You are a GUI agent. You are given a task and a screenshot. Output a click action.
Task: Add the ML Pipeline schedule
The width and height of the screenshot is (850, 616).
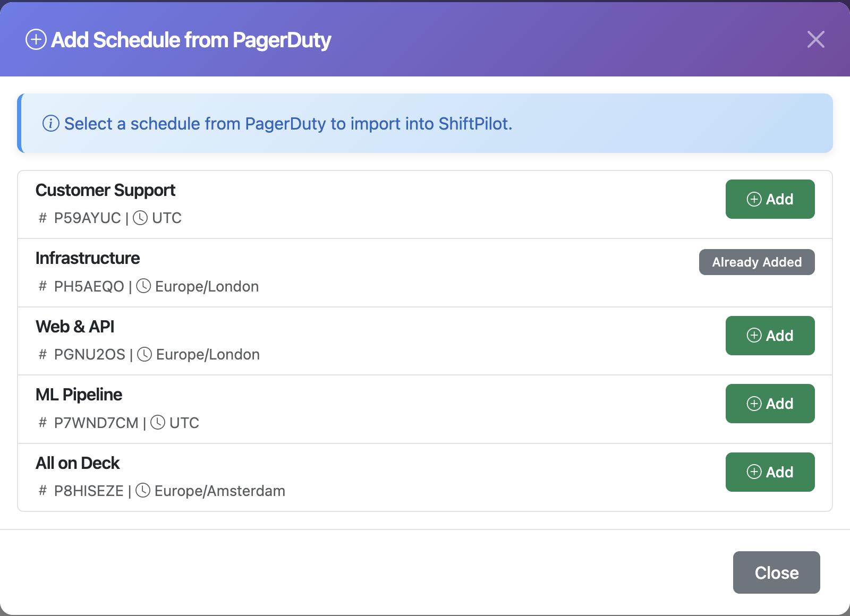(770, 404)
